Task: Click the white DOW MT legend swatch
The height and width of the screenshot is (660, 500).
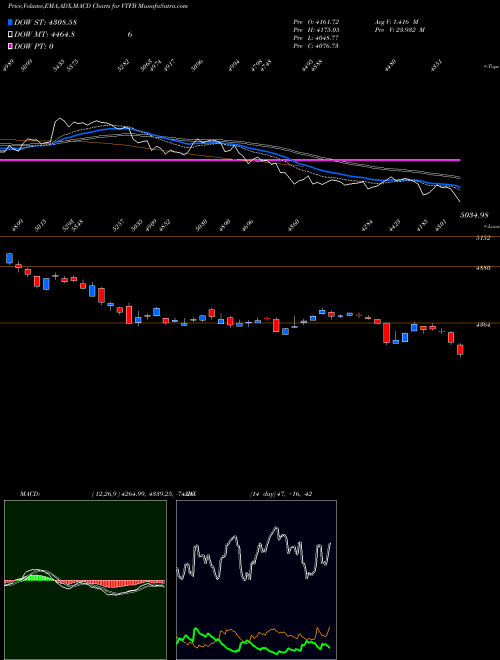Action: 11,35
